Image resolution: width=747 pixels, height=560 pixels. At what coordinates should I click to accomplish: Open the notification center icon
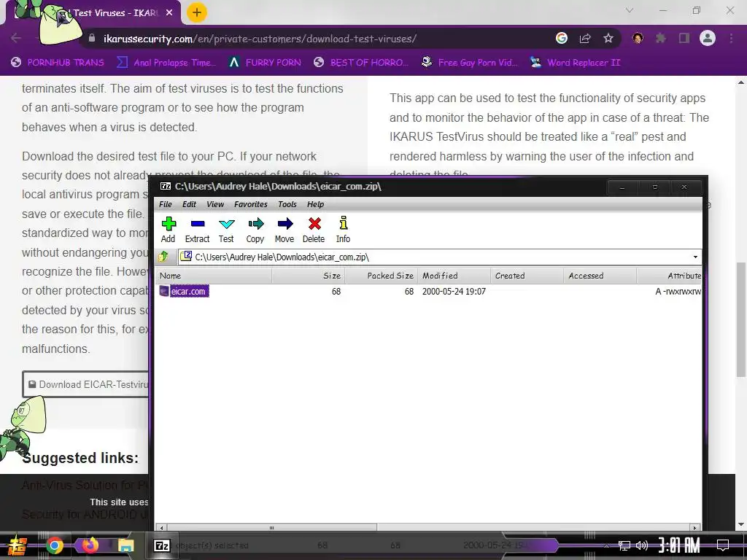pyautogui.click(x=723, y=545)
